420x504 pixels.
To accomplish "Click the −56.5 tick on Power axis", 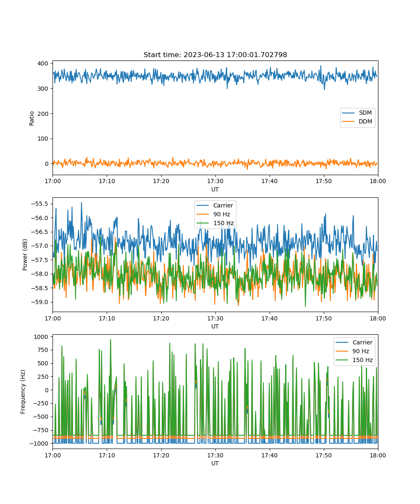I will click(x=39, y=232).
